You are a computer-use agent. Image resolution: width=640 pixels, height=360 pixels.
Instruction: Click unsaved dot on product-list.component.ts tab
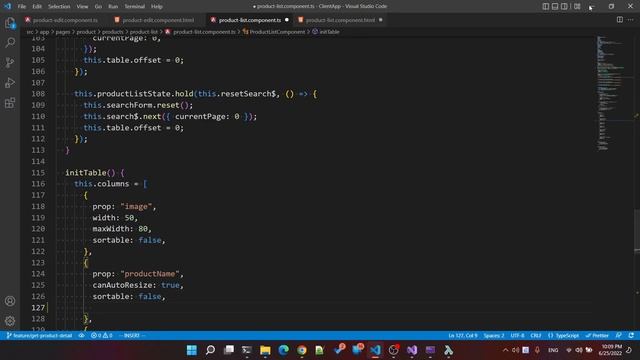pos(287,20)
